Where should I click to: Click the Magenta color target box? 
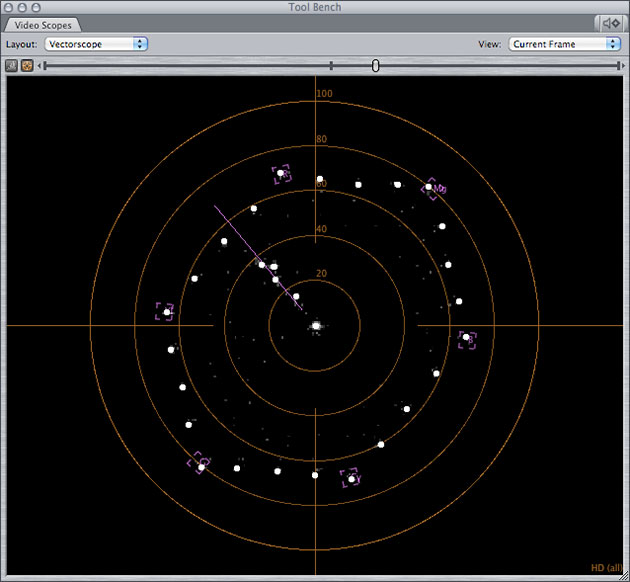pos(432,188)
